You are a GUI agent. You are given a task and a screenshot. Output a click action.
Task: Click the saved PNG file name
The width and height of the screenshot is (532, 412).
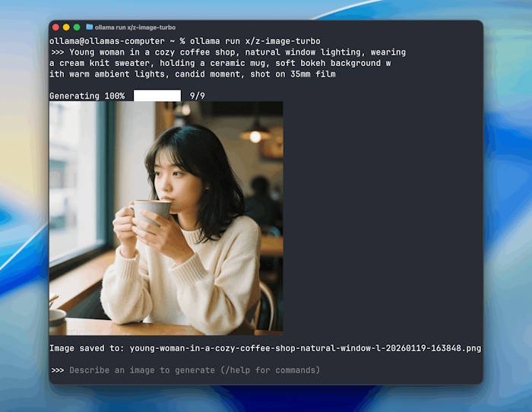tap(306, 349)
